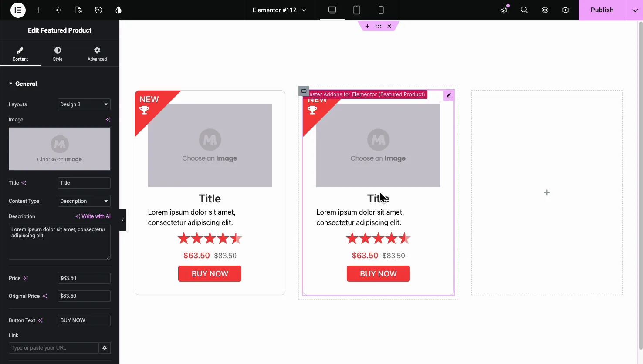
Task: Click the $83.50 struck price on second card
Action: (x=394, y=256)
